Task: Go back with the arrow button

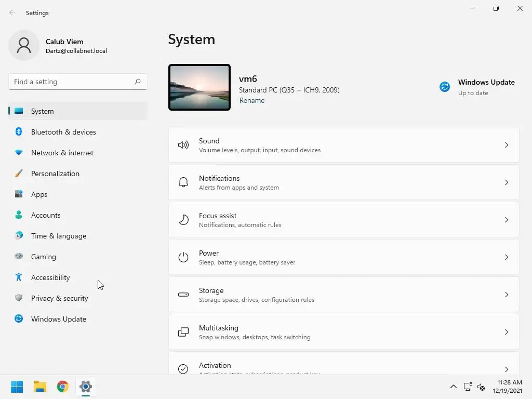Action: coord(12,12)
